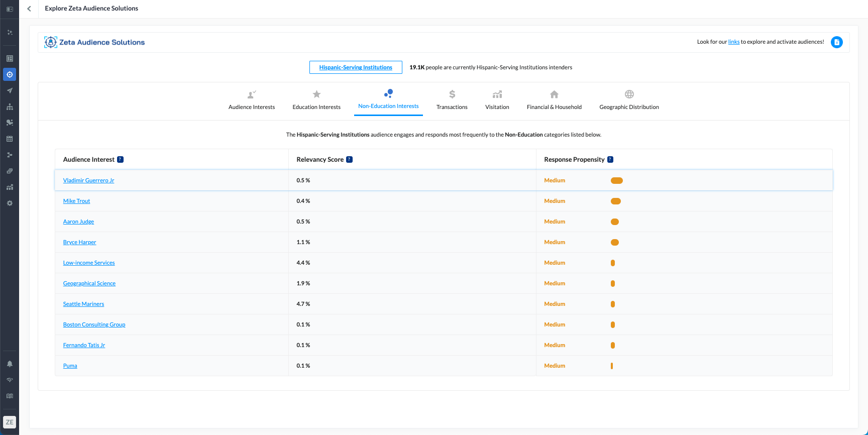Open the Hispanic-Serving Institutions audience selector

(356, 67)
